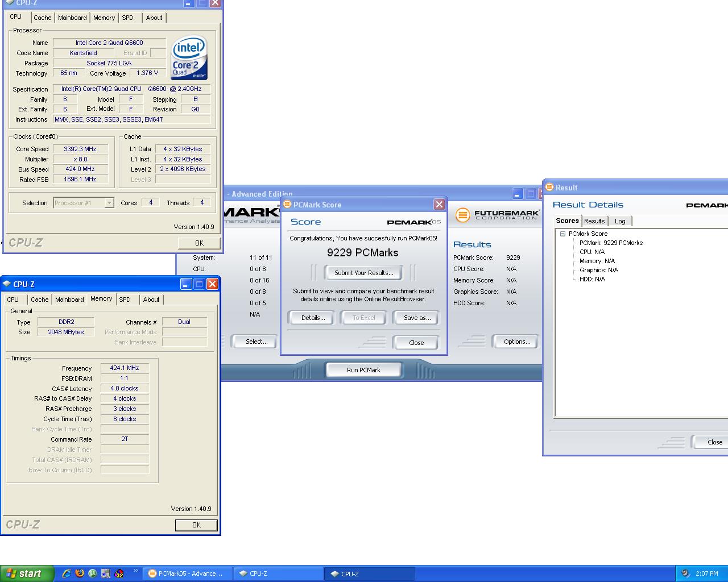Open the Windows start menu
The width and height of the screenshot is (728, 582).
pos(27,573)
